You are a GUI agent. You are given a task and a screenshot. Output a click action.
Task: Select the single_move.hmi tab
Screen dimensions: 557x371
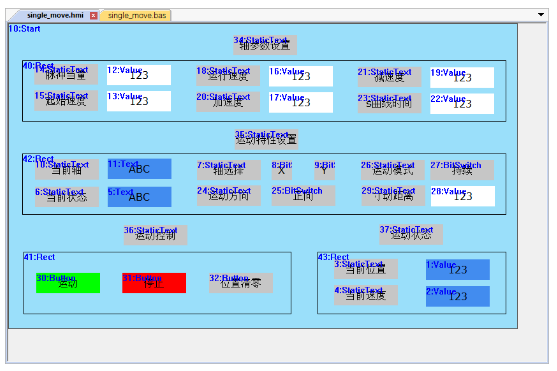pos(55,15)
